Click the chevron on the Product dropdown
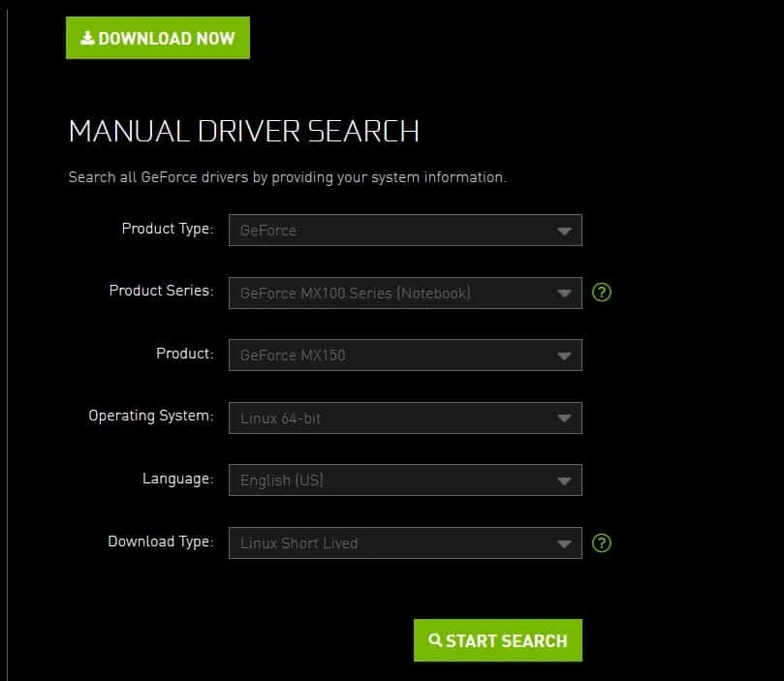Screen dimensions: 784x681 pyautogui.click(x=565, y=355)
